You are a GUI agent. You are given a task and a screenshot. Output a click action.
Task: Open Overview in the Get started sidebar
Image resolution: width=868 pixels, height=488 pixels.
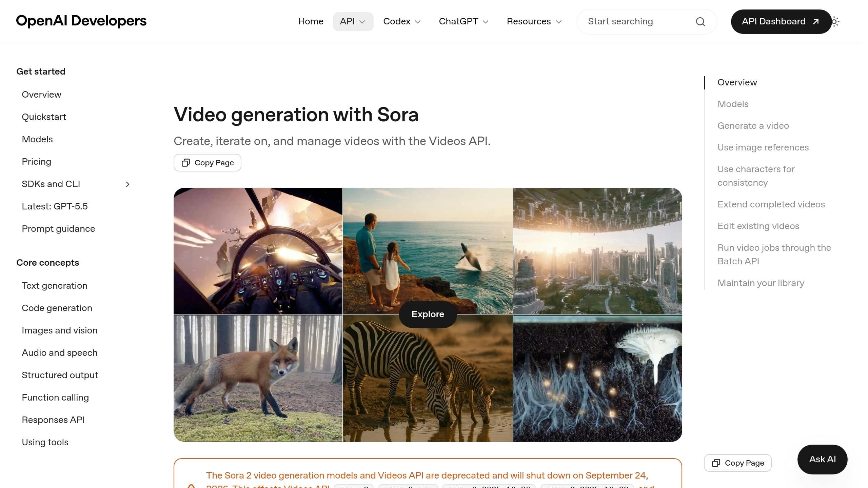pos(41,95)
